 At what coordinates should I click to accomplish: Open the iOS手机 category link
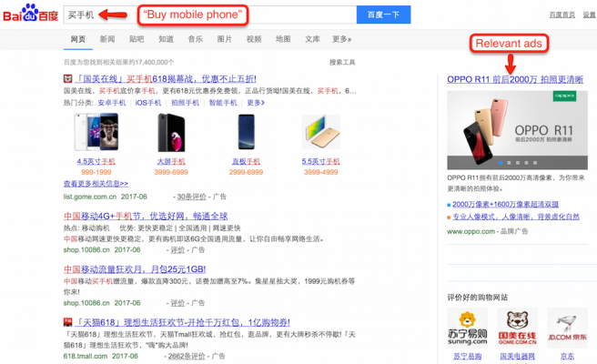point(148,103)
